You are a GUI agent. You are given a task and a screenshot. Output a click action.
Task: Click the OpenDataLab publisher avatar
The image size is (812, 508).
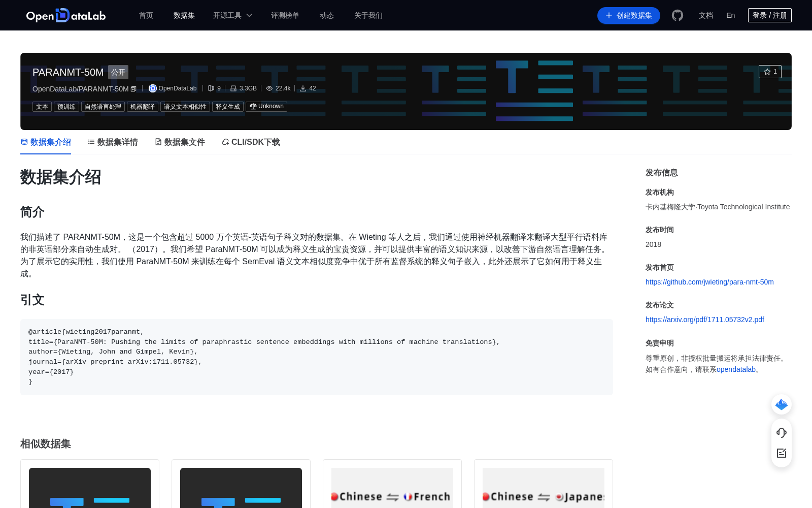click(x=152, y=88)
